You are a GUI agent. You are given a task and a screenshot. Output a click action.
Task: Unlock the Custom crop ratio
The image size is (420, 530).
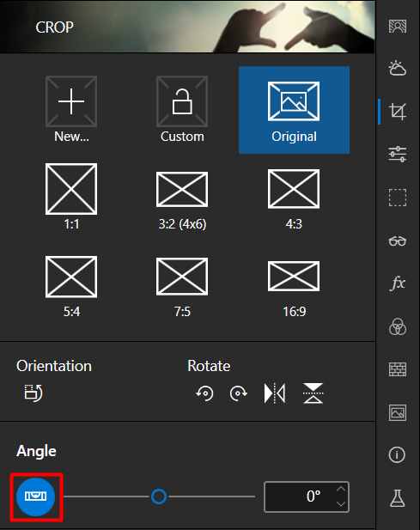(182, 110)
